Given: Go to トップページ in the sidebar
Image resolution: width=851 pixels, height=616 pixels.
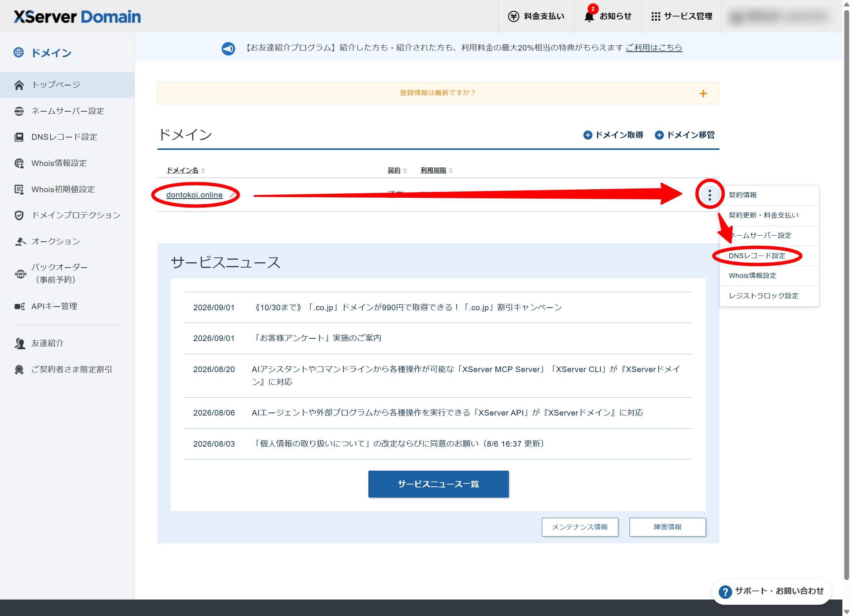Looking at the screenshot, I should 67,85.
